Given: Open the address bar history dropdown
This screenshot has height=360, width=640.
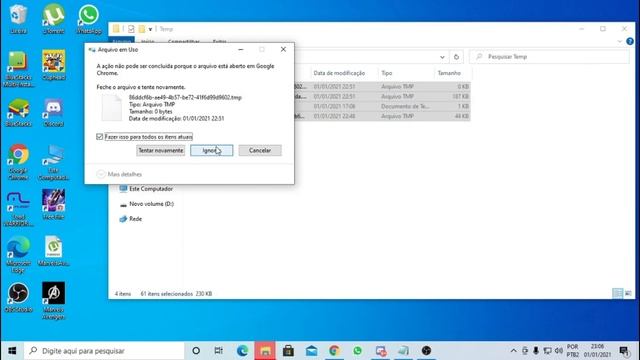Looking at the screenshot, I should point(442,57).
